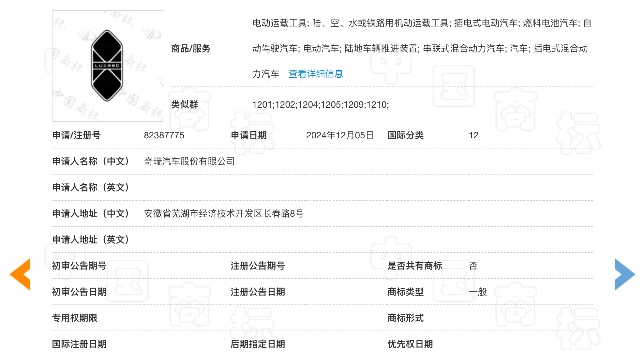
Task: Click the 申请/注册号 label
Action: 76,135
